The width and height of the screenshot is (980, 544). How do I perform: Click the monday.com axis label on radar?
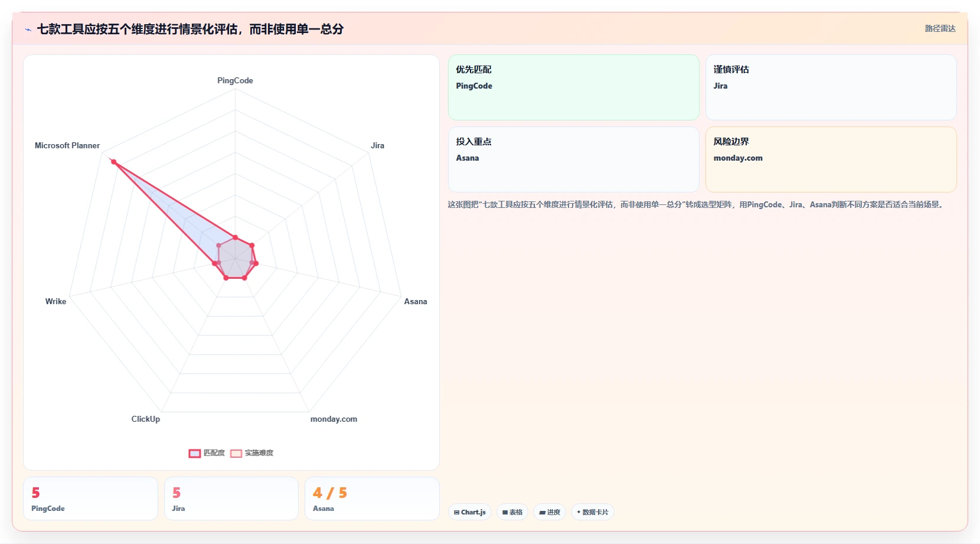click(334, 419)
